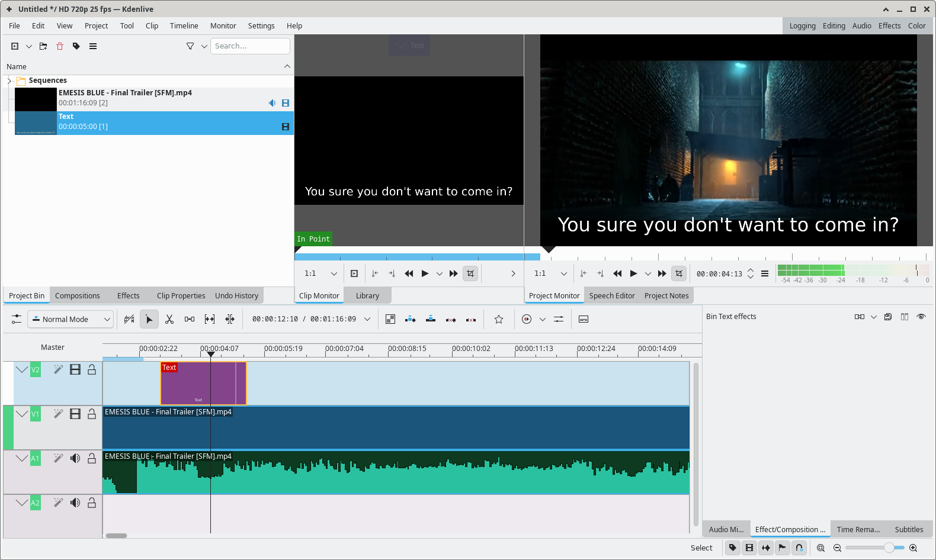The image size is (936, 560).
Task: Click the mix clips icon
Action: pos(129,319)
